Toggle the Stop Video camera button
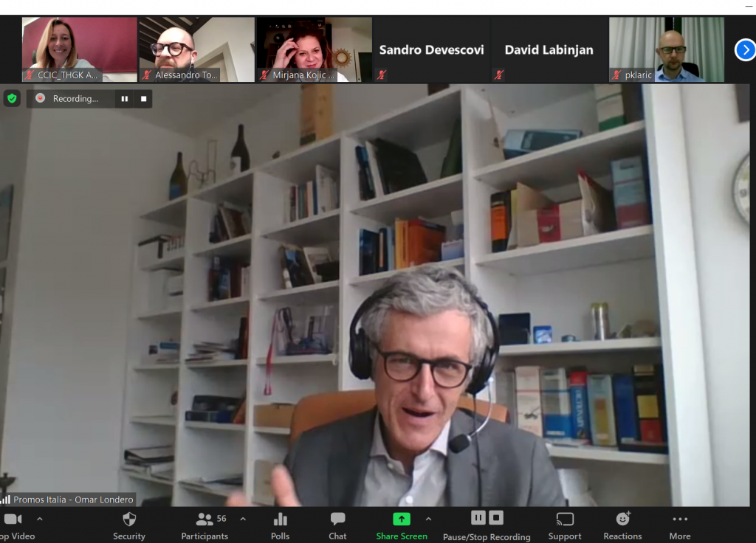Image resolution: width=756 pixels, height=543 pixels. 15,525
